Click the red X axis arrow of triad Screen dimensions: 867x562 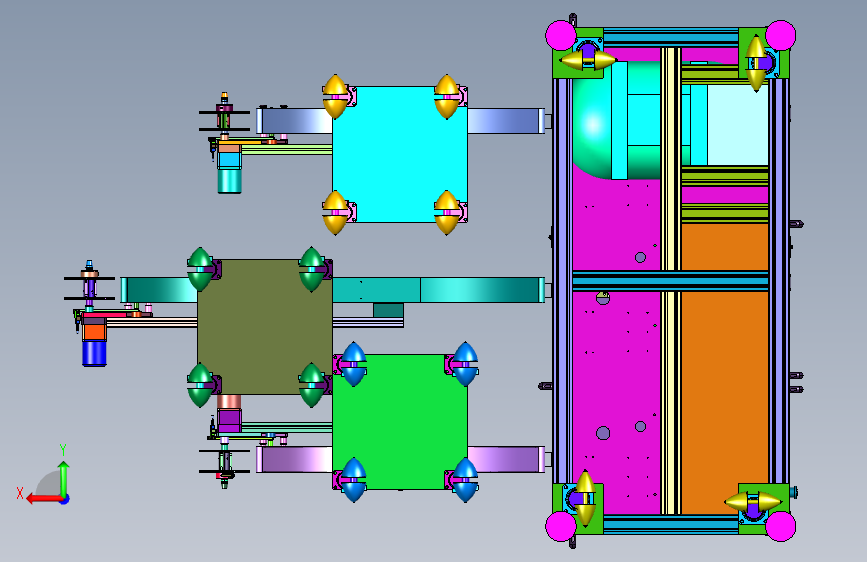[43, 499]
